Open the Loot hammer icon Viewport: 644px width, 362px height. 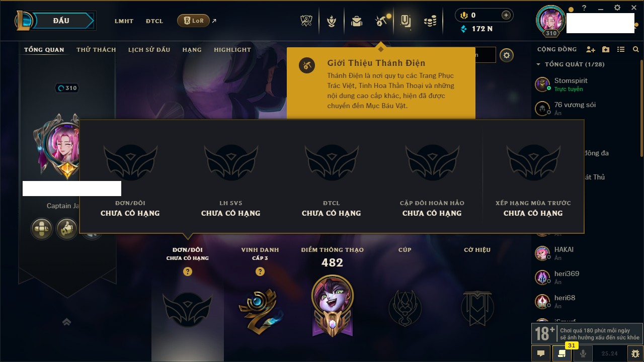pos(381,21)
